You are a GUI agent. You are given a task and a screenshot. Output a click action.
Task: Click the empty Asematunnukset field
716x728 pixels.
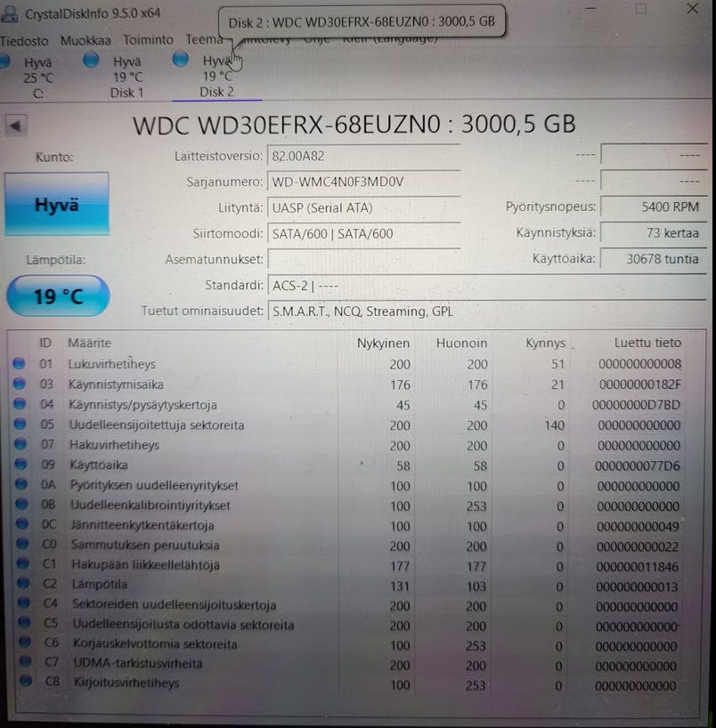[364, 259]
